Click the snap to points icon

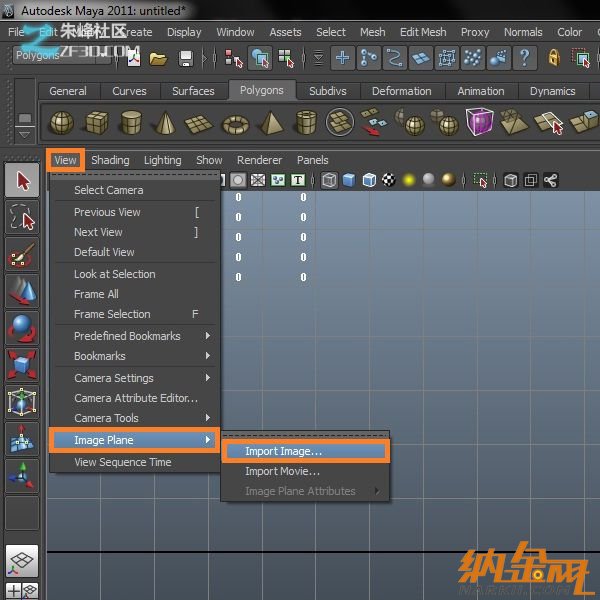[395, 58]
